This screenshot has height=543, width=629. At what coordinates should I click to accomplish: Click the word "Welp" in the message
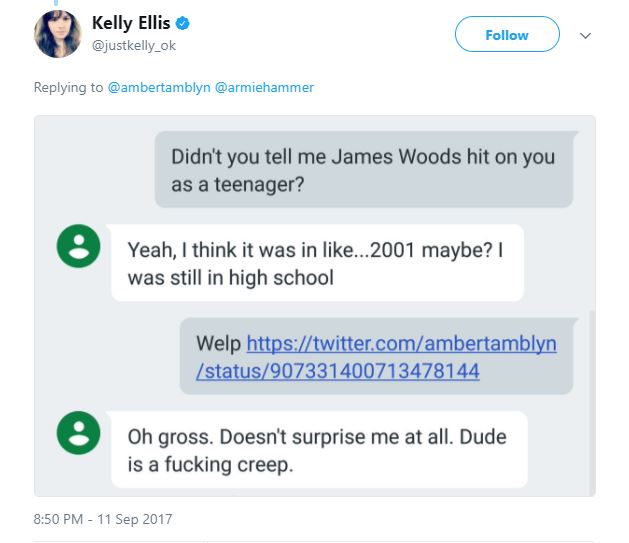tap(218, 344)
